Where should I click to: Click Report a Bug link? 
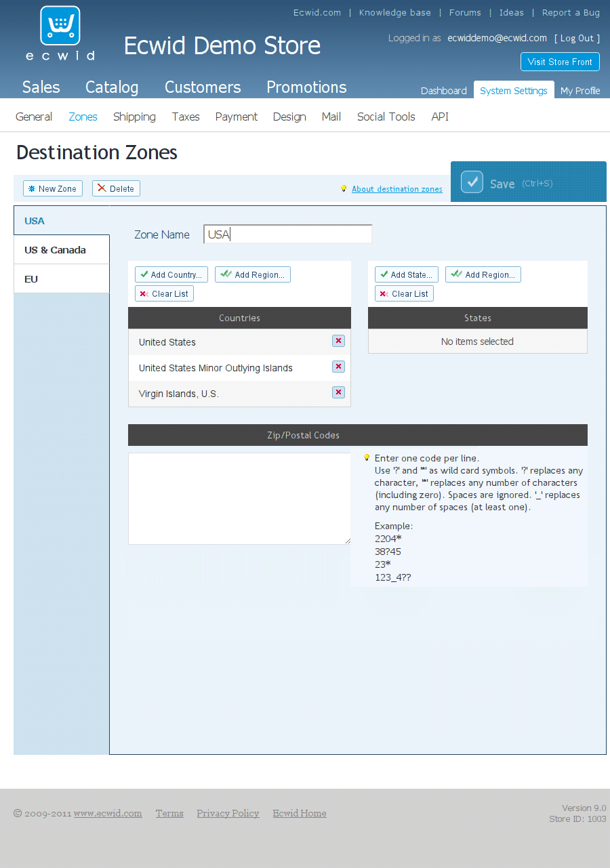tap(571, 12)
